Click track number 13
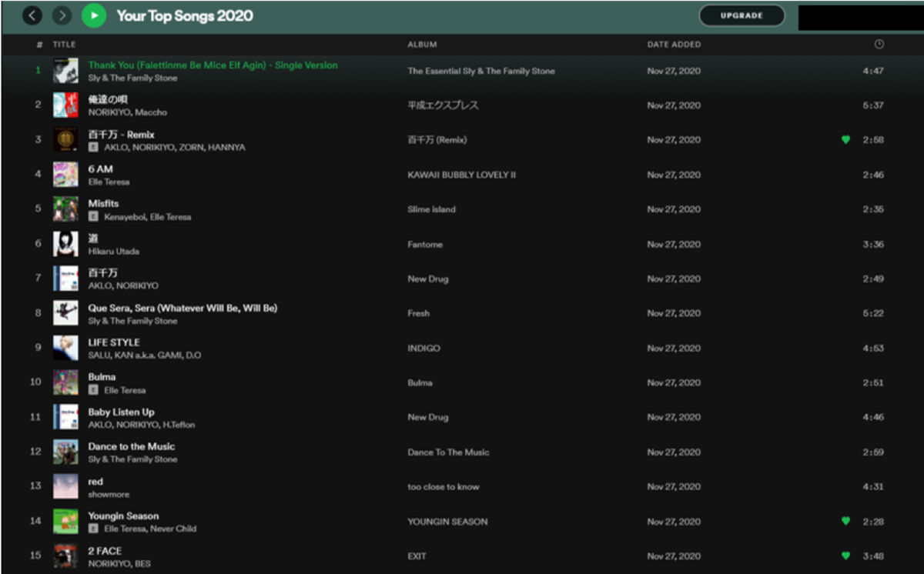Screen dimensions: 924x574 35,486
